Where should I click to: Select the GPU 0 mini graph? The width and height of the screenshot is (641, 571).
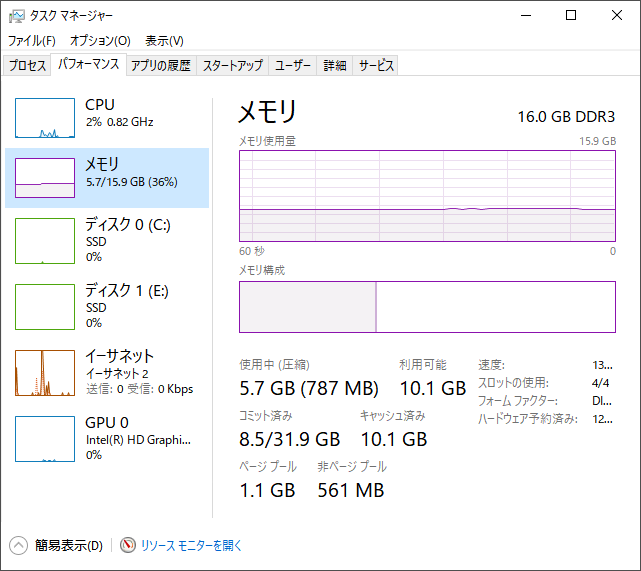(x=45, y=439)
